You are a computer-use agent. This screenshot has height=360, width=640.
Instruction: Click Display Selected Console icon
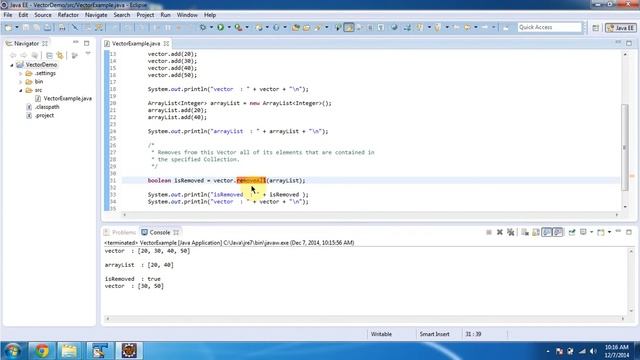click(583, 232)
